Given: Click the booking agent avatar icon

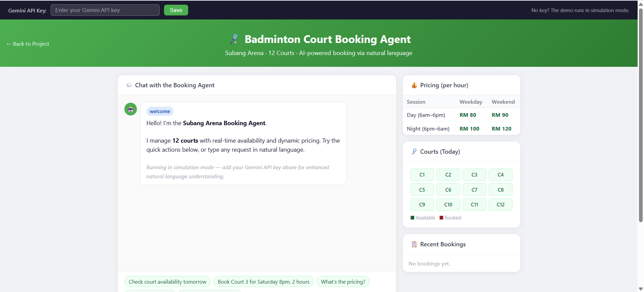Looking at the screenshot, I should point(130,109).
